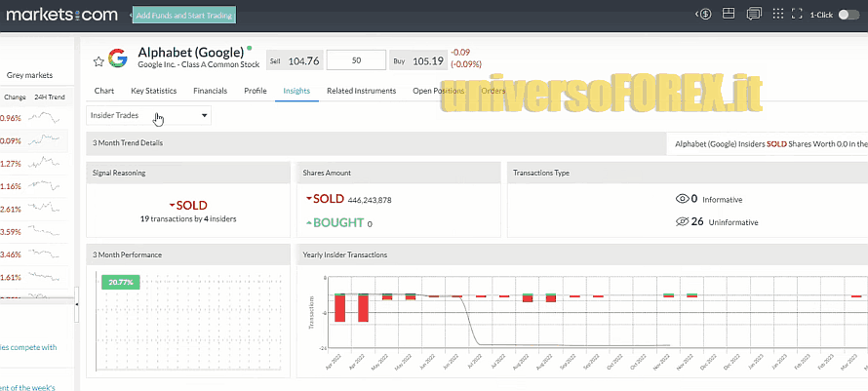Click the Google logo icon

coord(118,59)
